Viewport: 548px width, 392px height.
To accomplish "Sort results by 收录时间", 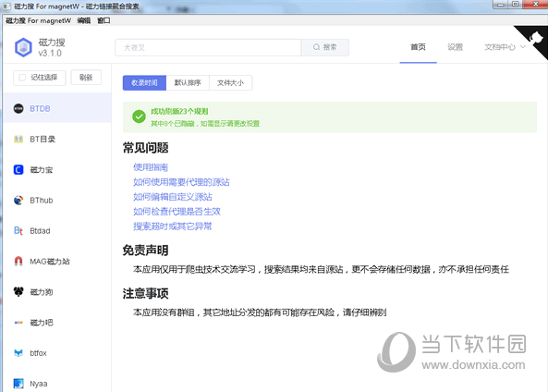I will click(144, 83).
